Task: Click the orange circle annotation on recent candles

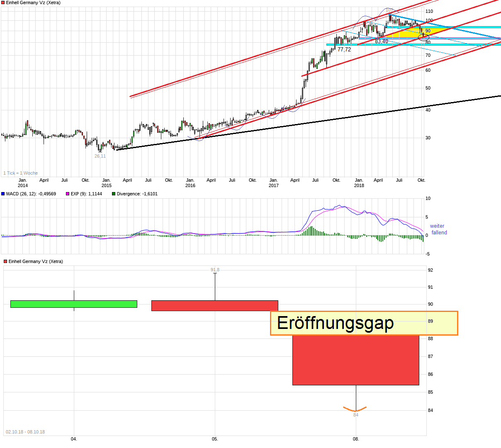Action: pyautogui.click(x=423, y=37)
